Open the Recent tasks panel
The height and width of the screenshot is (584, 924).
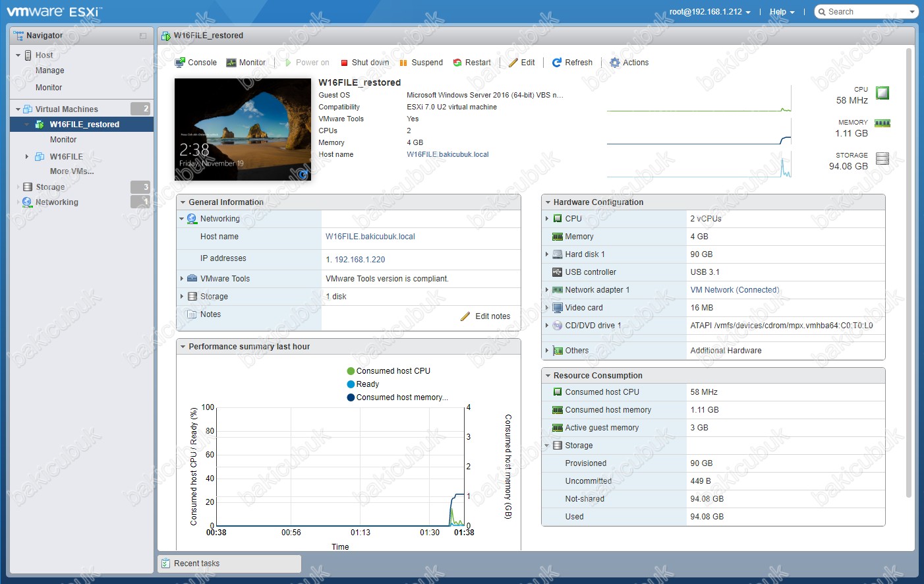(229, 564)
